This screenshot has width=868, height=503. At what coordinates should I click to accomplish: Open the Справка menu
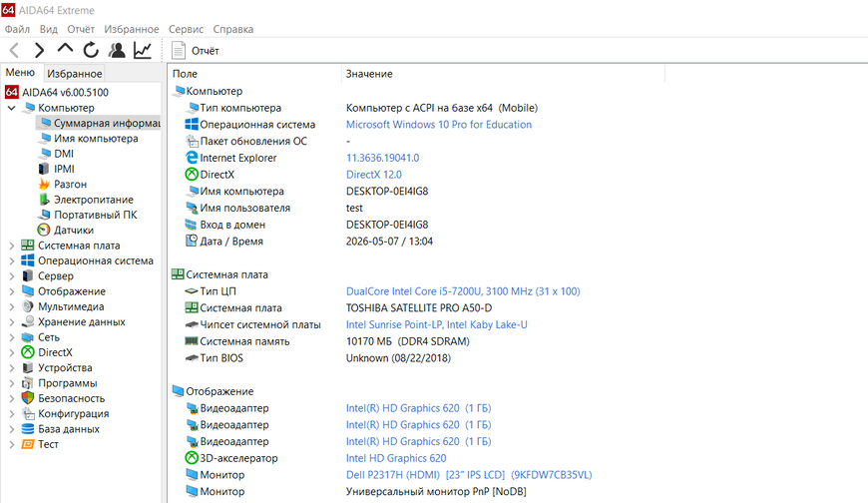tap(233, 29)
